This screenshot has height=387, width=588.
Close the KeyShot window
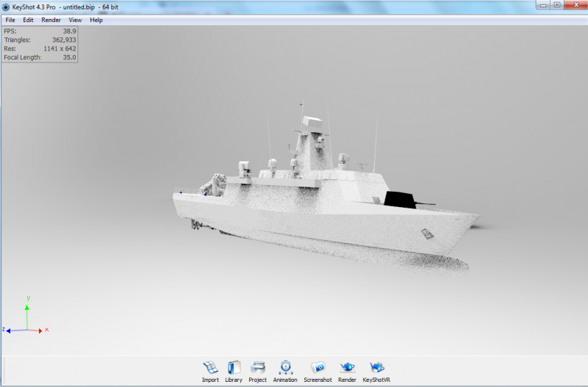point(576,5)
